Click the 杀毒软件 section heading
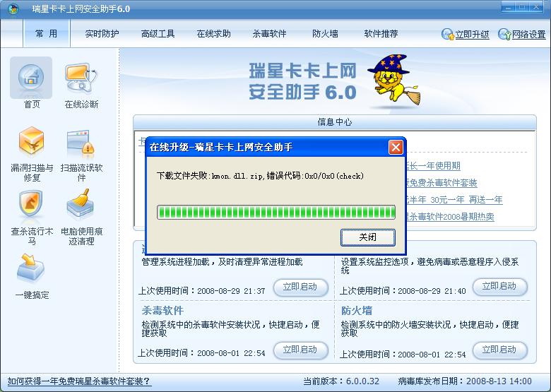The width and height of the screenshot is (551, 392). coord(162,311)
